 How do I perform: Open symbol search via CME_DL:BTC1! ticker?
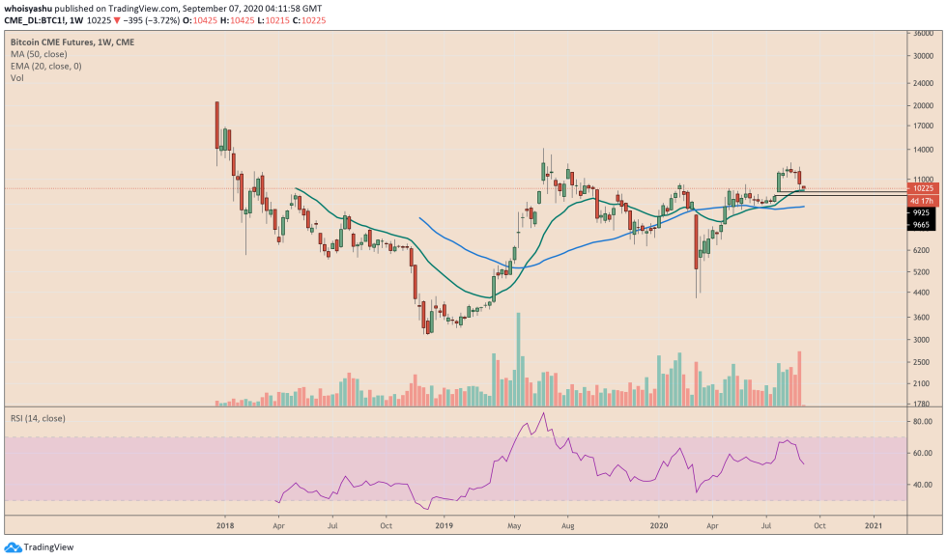[36, 22]
